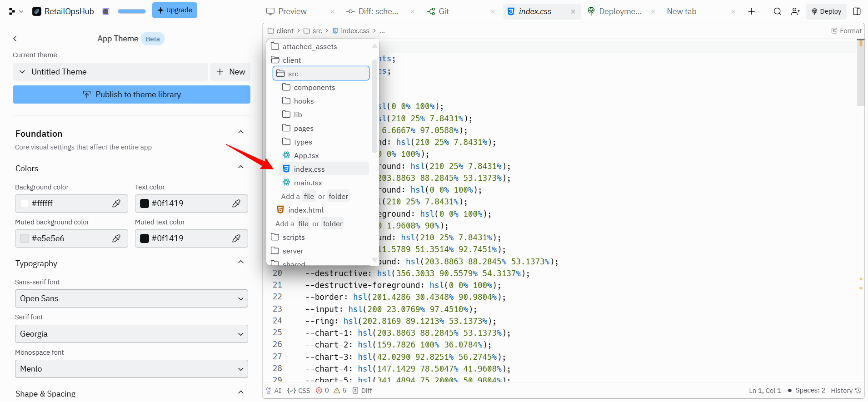
Task: Click the Deploy button
Action: click(826, 11)
